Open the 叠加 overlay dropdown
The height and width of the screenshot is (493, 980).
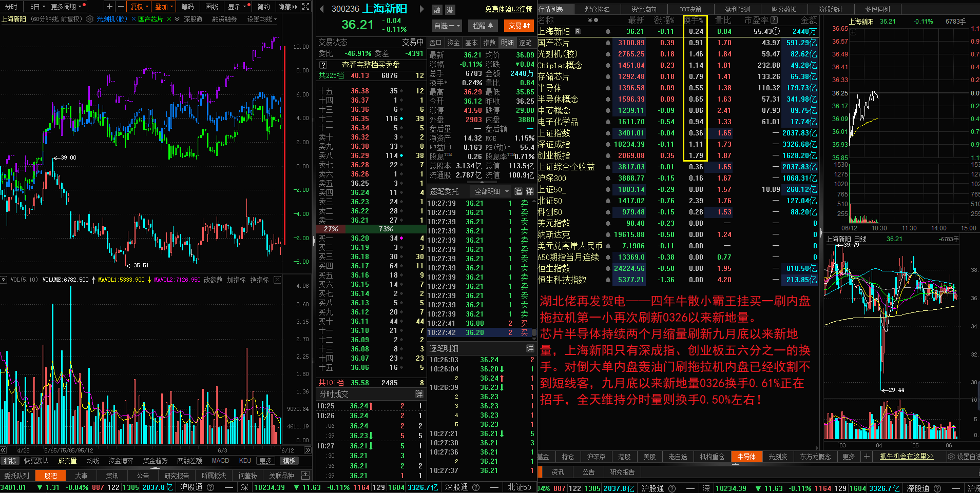pos(164,7)
